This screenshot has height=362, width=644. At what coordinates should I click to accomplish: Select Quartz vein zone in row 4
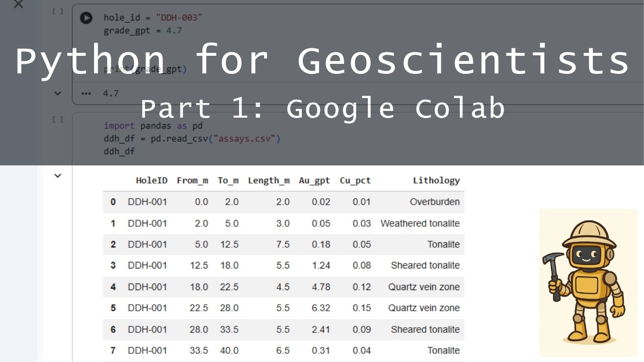424,287
